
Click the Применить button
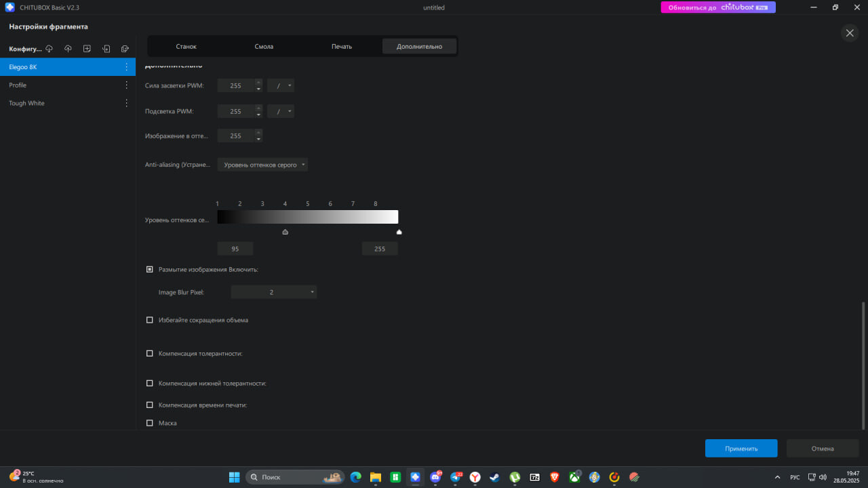coord(741,448)
